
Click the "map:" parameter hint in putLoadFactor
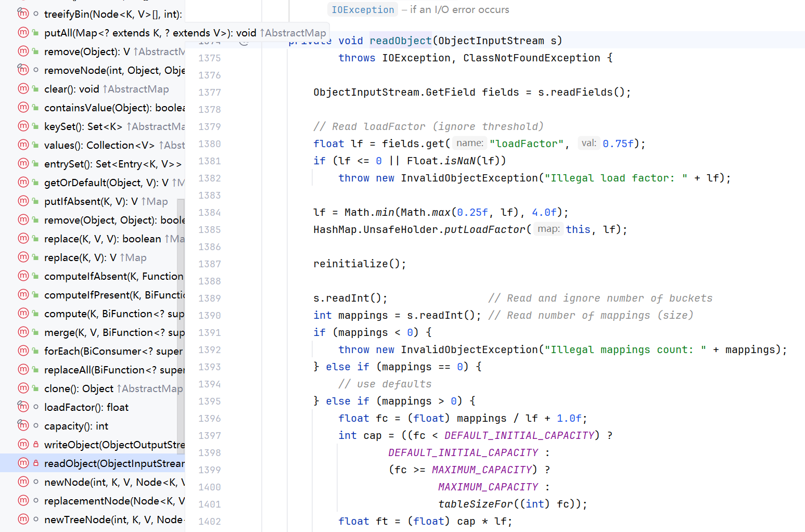tap(548, 229)
